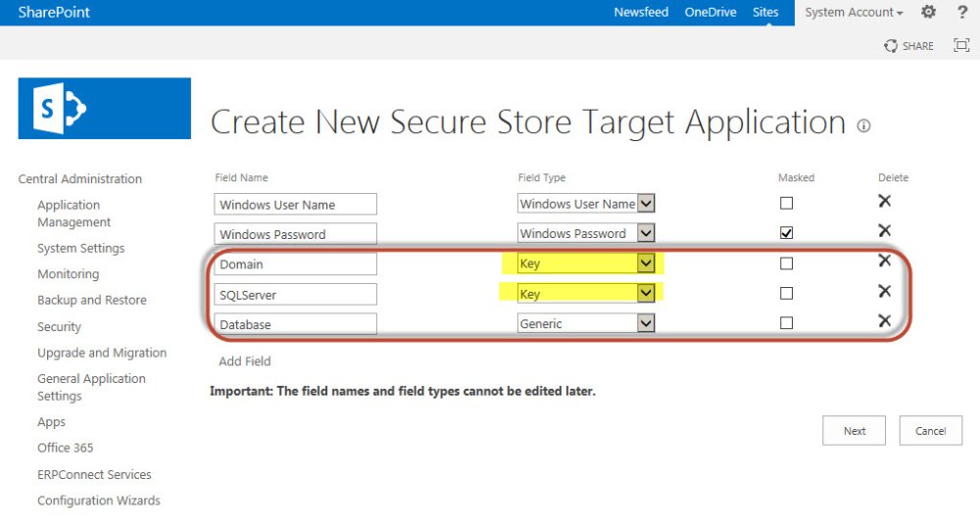Delete the Windows Password field row
980x525 pixels.
884,230
